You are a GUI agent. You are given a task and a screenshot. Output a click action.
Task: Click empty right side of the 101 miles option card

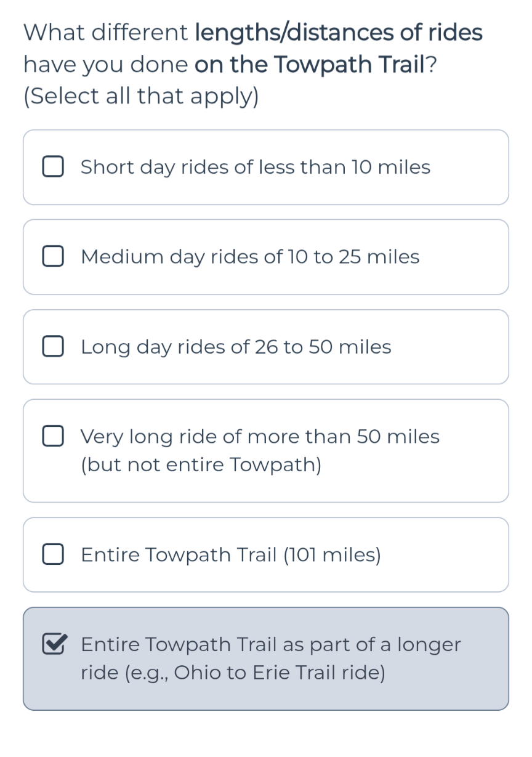[456, 555]
